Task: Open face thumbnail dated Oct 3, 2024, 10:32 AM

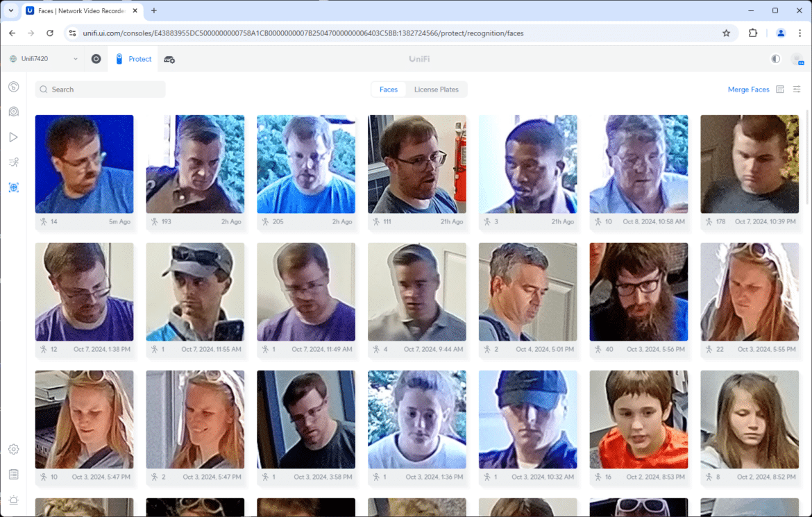Action: [x=527, y=420]
